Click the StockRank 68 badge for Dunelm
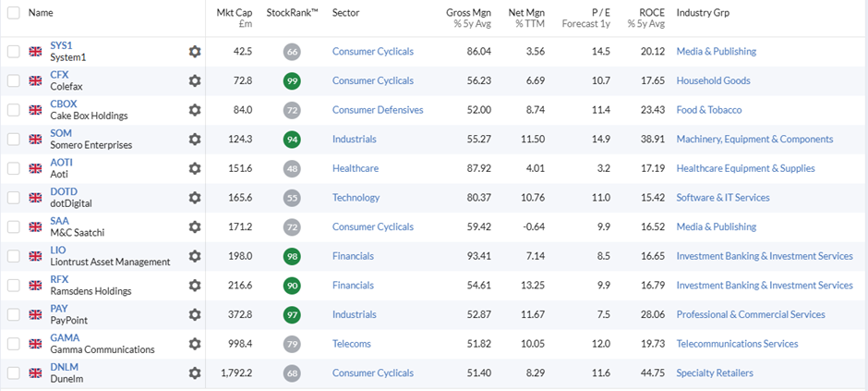The height and width of the screenshot is (391, 868). (x=293, y=373)
